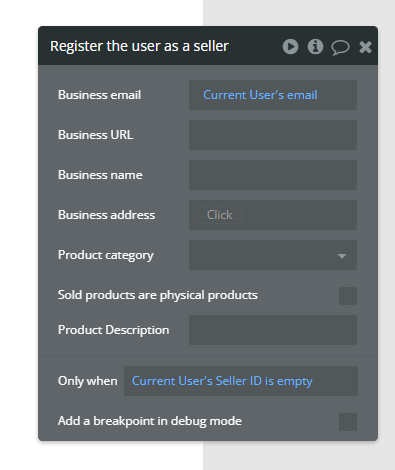
Task: Click the Only when label
Action: pyautogui.click(x=87, y=381)
